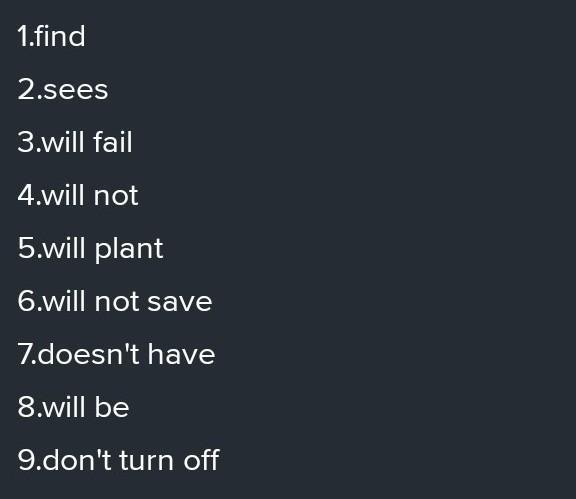Click the word "be" in line eight
The width and height of the screenshot is (576, 499).
(112, 407)
